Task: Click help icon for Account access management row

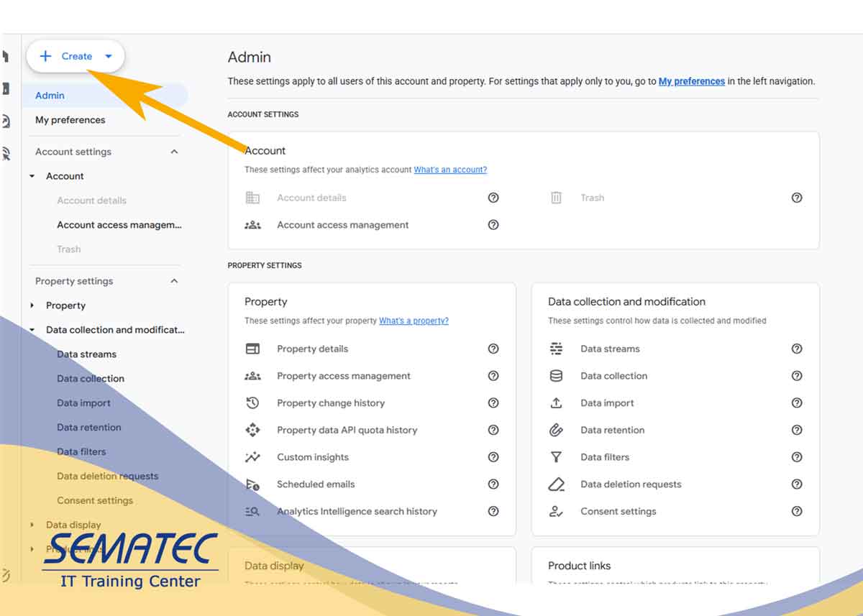Action: [493, 225]
